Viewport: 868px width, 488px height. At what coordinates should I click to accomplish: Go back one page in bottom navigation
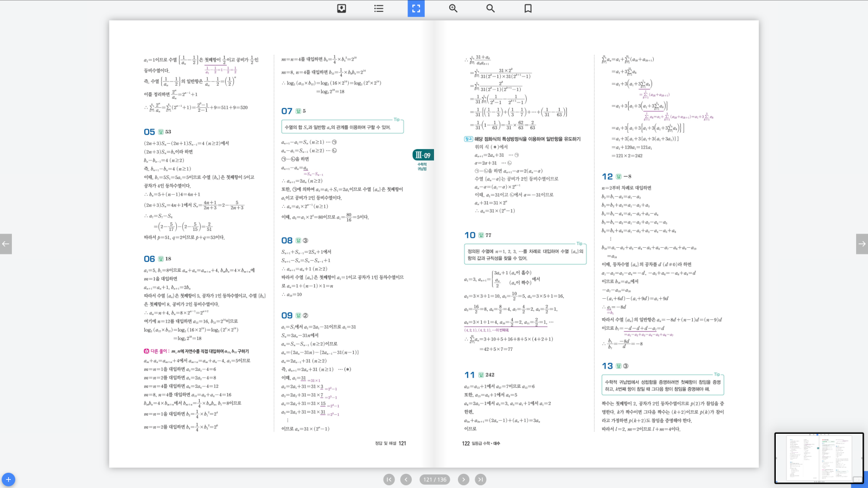pos(406,479)
